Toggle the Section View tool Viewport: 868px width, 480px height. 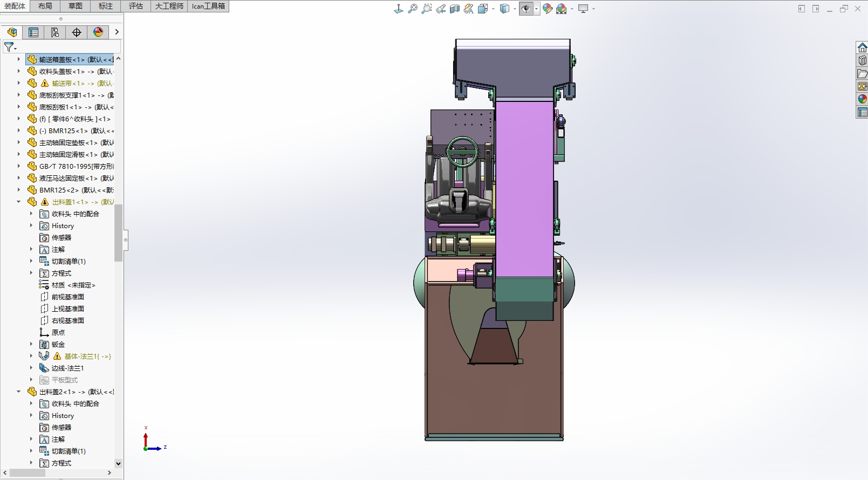click(x=454, y=9)
